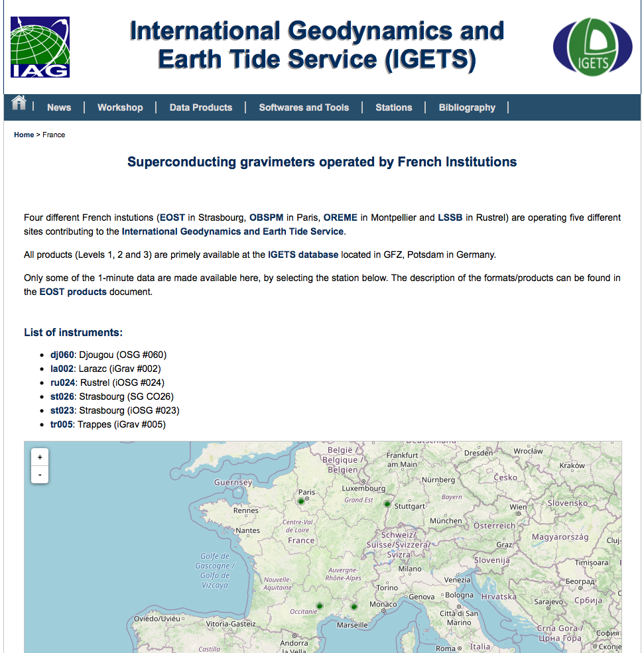644x653 pixels.
Task: Open the EOST products document link
Action: [73, 292]
